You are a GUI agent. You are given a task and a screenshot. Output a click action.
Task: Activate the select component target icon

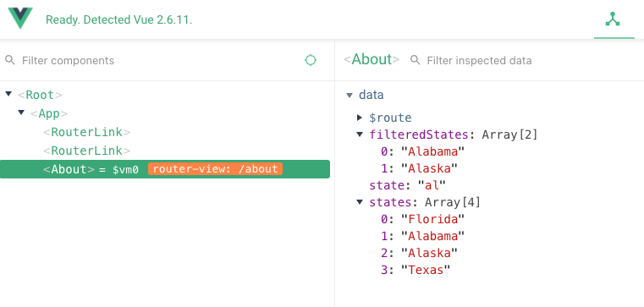coord(311,60)
